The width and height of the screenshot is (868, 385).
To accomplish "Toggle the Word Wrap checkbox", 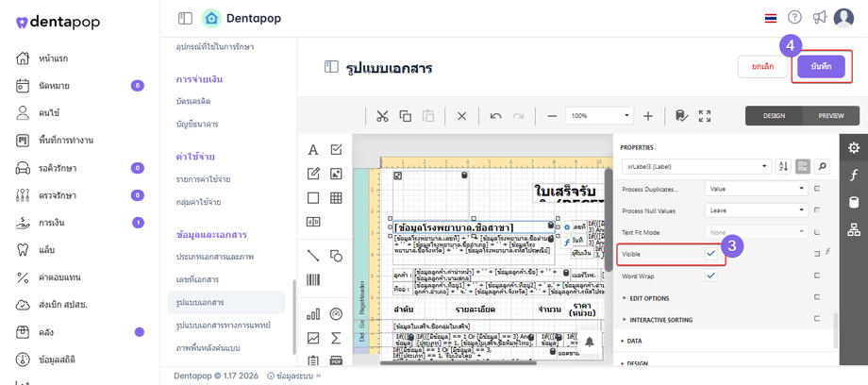I will (711, 276).
